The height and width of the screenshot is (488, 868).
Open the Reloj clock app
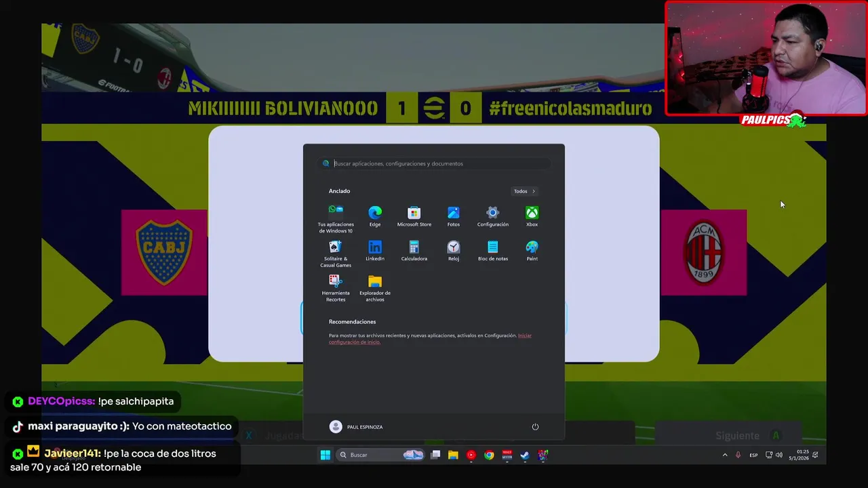(x=454, y=251)
